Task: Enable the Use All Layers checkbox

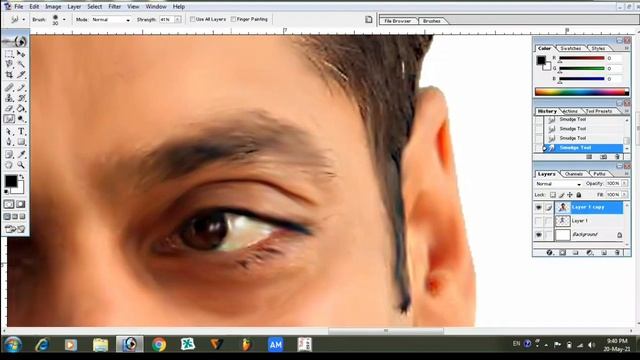Action: coord(192,19)
